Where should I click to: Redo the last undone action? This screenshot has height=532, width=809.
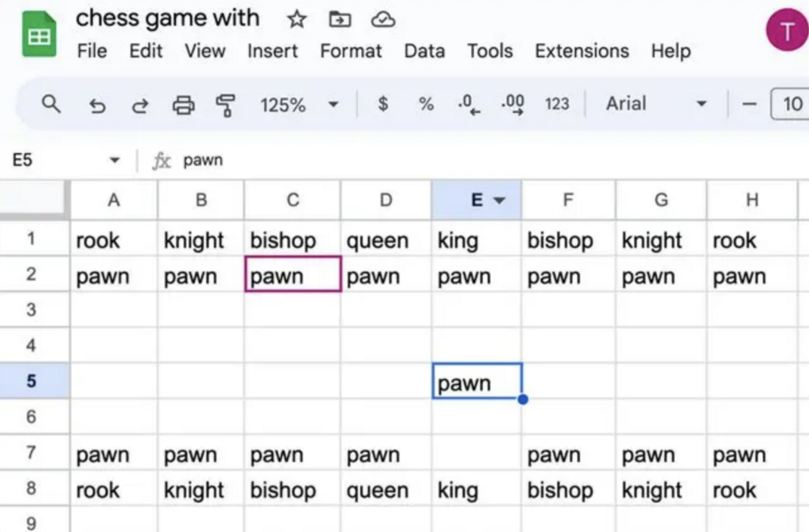tap(140, 105)
